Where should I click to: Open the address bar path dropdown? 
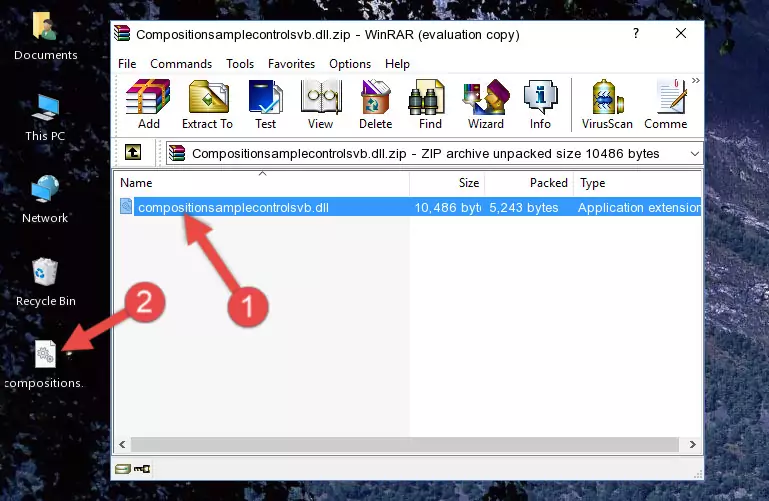click(x=694, y=154)
